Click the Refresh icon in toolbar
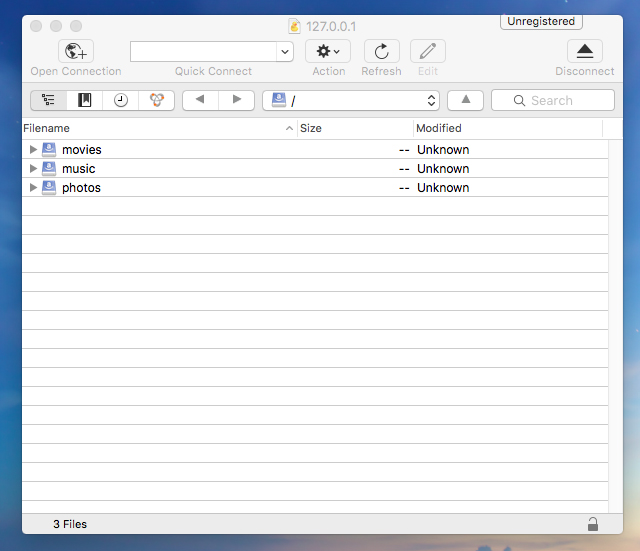Screen dimensions: 640x551 click(x=381, y=52)
